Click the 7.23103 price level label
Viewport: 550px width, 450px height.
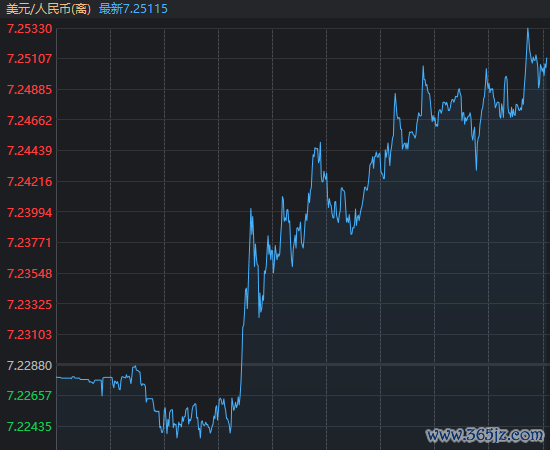(29, 335)
